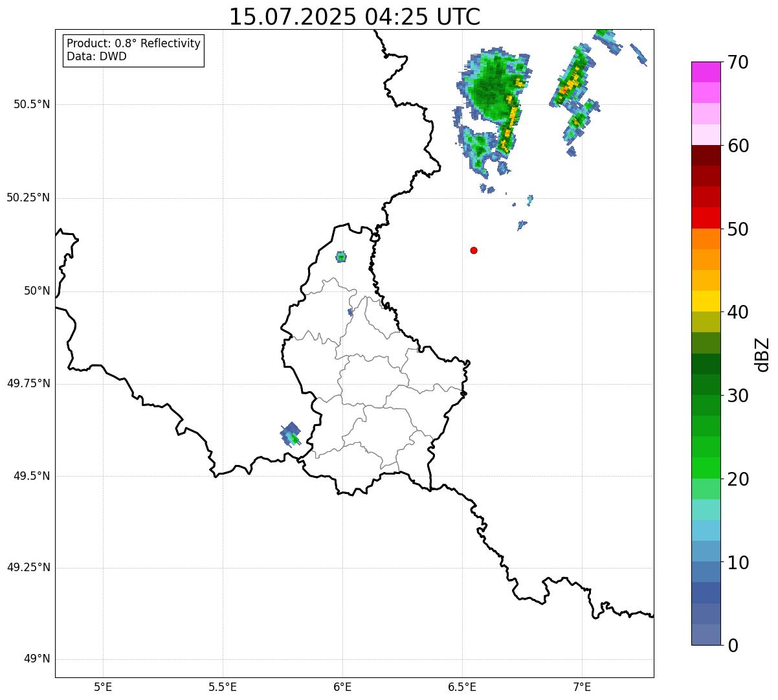Click the colorbar tick value 60
This screenshot has width=778, height=700.
click(738, 146)
